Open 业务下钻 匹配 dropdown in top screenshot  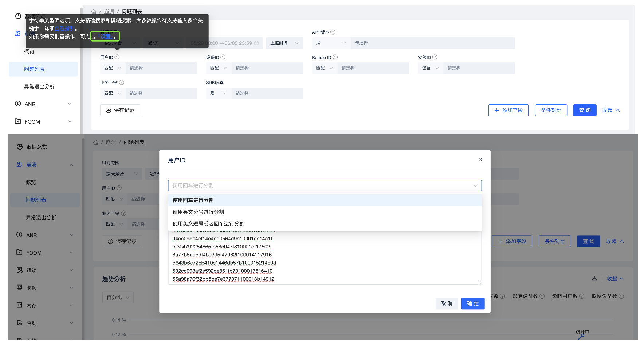click(x=113, y=93)
